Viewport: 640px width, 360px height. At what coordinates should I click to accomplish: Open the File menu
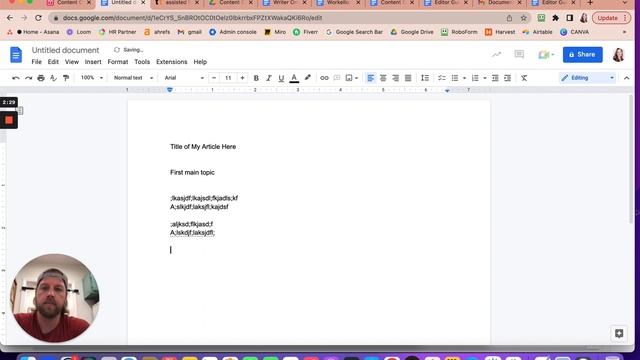36,62
